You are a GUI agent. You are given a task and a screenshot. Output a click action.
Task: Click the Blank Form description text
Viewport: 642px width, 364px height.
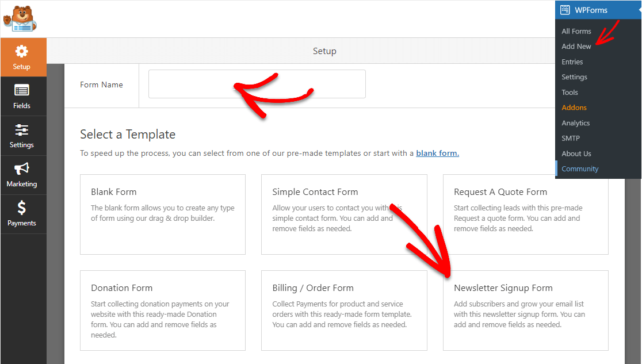point(163,213)
